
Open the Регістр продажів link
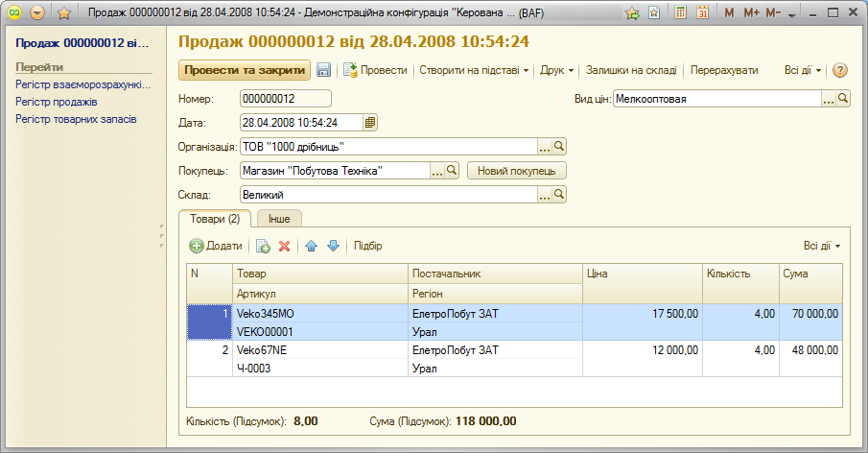click(x=57, y=102)
